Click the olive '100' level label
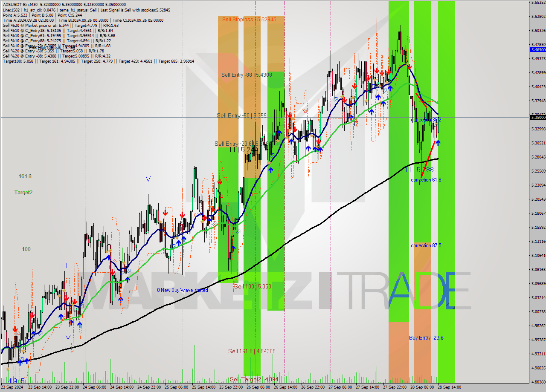 (26, 249)
